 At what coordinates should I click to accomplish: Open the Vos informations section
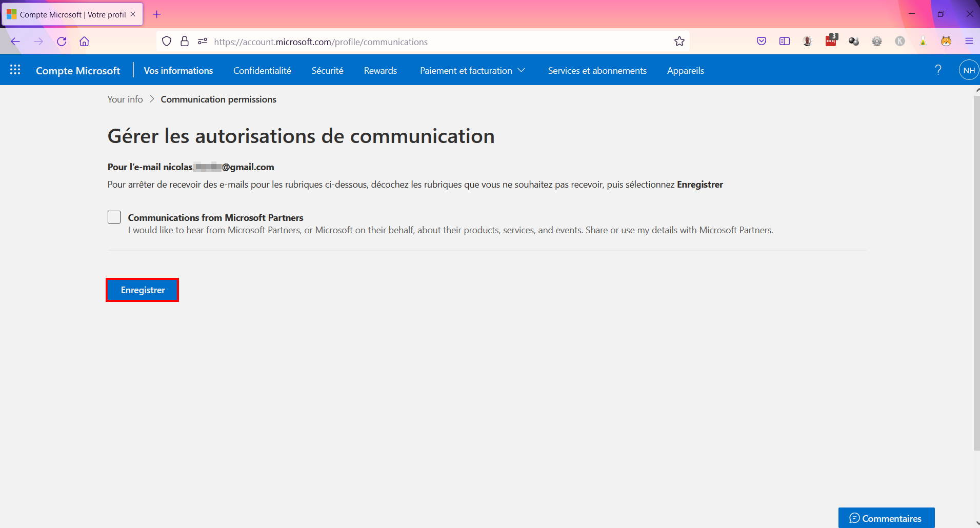178,71
